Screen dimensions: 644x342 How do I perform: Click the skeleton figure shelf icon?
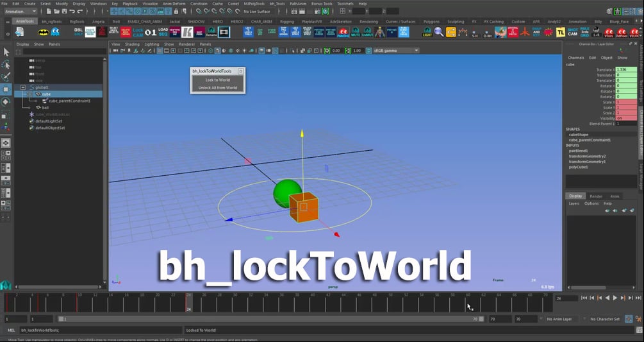[380, 32]
